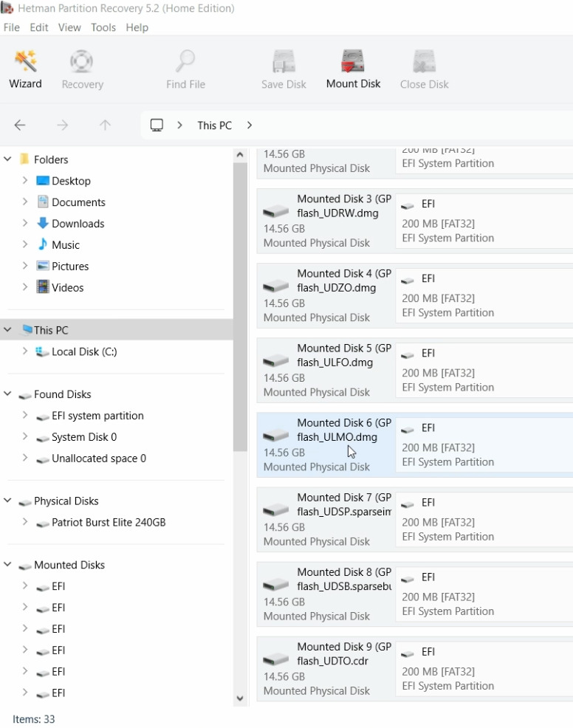Collapse the Physical Disks section
This screenshot has height=728, width=573.
7,501
